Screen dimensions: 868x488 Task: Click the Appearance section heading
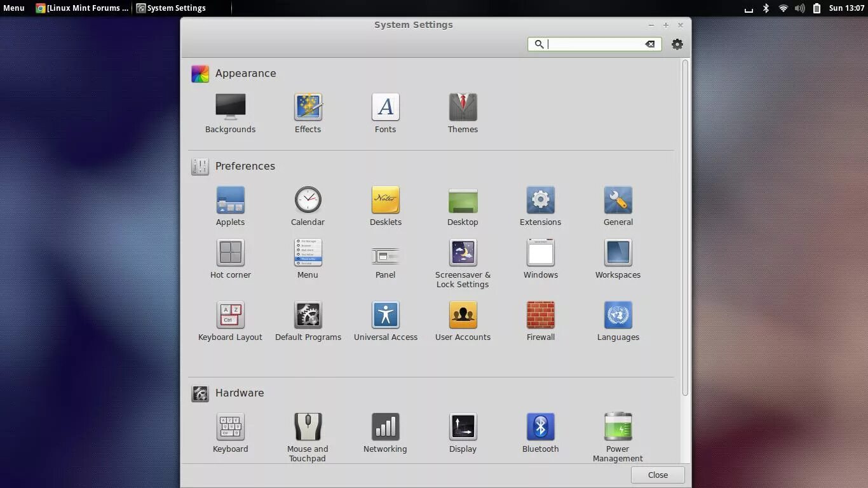(245, 73)
